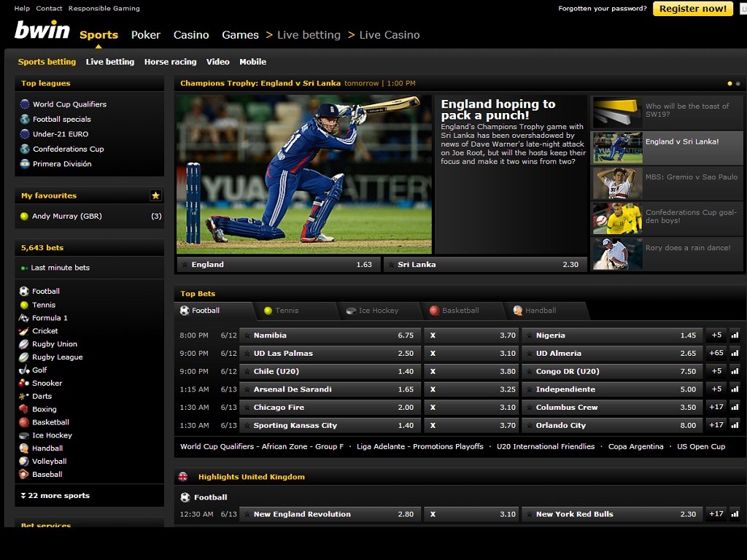Click the World Cup Qualifiers league icon

pos(25,104)
